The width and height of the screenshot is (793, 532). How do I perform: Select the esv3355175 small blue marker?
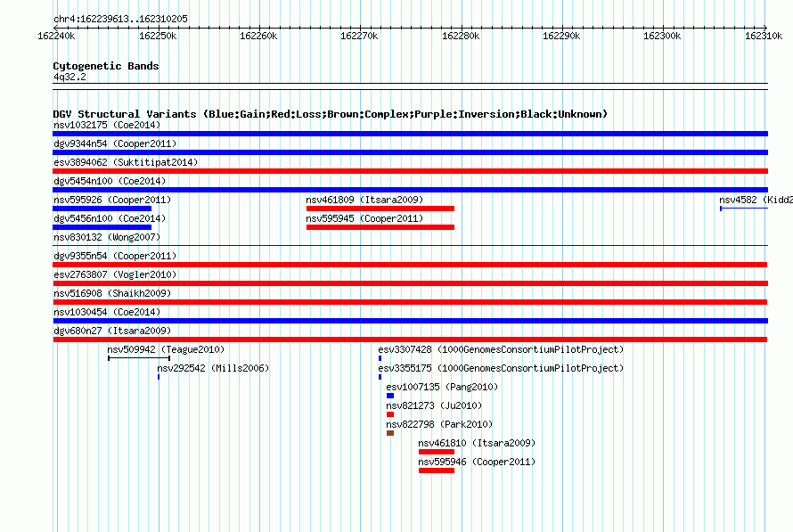click(380, 377)
